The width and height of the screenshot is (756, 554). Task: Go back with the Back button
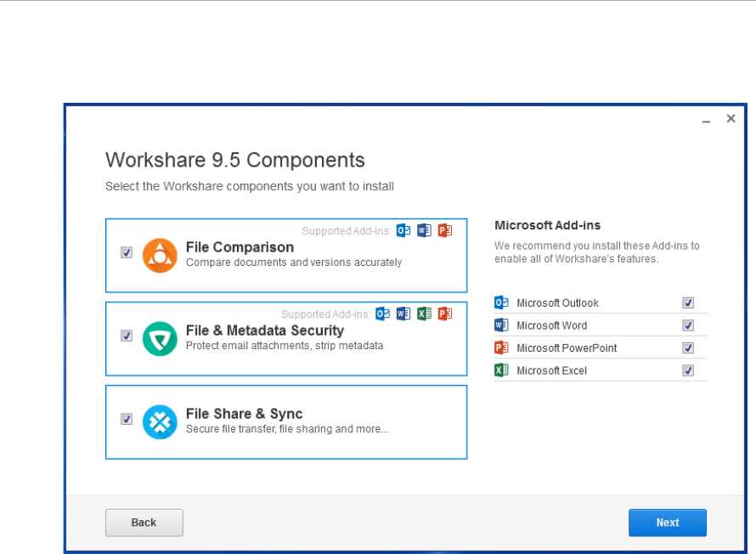(x=144, y=523)
